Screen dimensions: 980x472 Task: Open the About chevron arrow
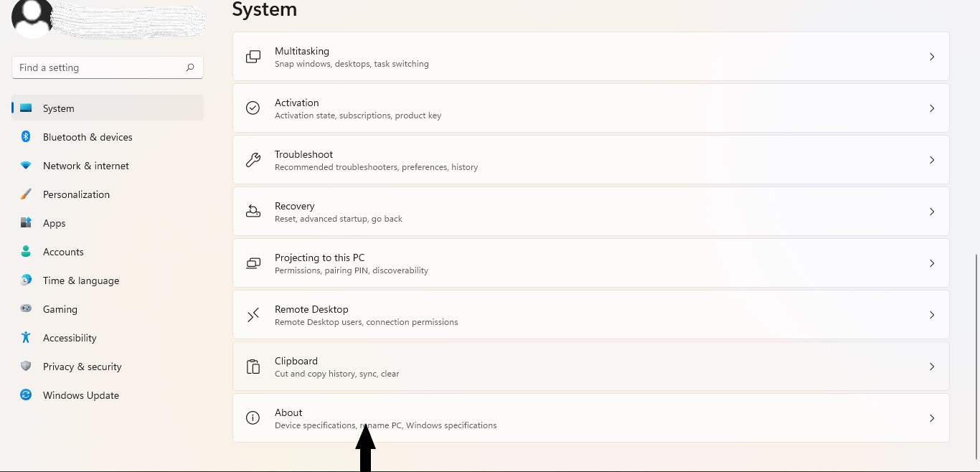932,418
